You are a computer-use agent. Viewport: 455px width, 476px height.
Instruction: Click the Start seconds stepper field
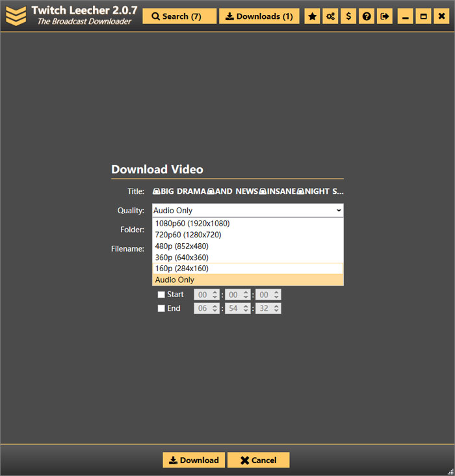click(268, 295)
